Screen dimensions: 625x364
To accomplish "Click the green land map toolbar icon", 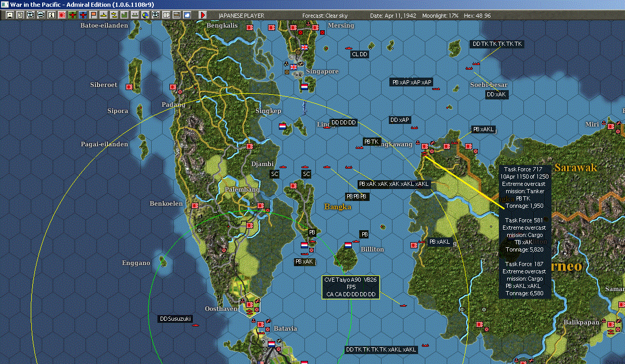I will 125,15.
